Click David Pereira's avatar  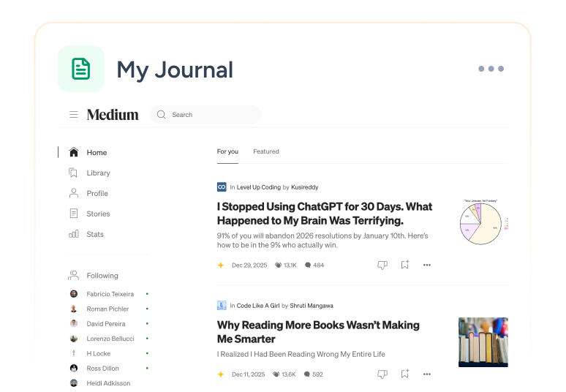(x=74, y=323)
